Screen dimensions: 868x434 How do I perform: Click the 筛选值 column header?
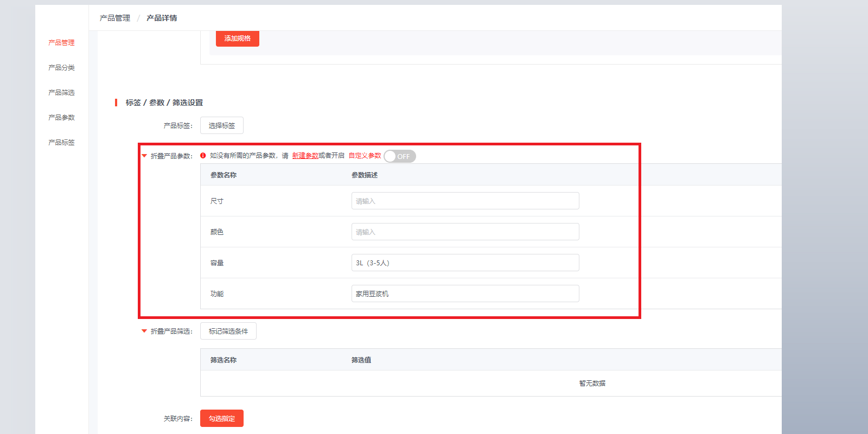(x=361, y=360)
